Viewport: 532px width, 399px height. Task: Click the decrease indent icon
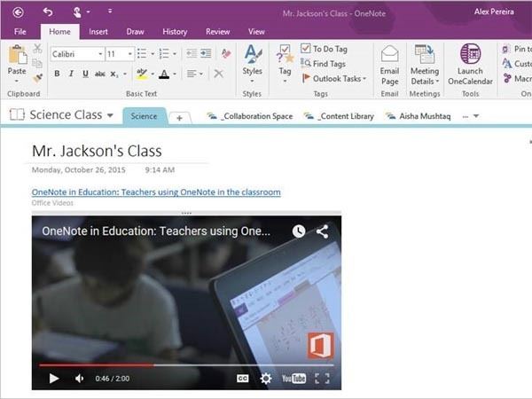(192, 53)
